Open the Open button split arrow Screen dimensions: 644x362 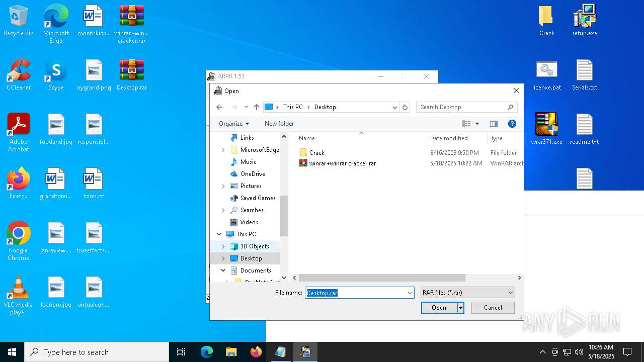tap(460, 308)
